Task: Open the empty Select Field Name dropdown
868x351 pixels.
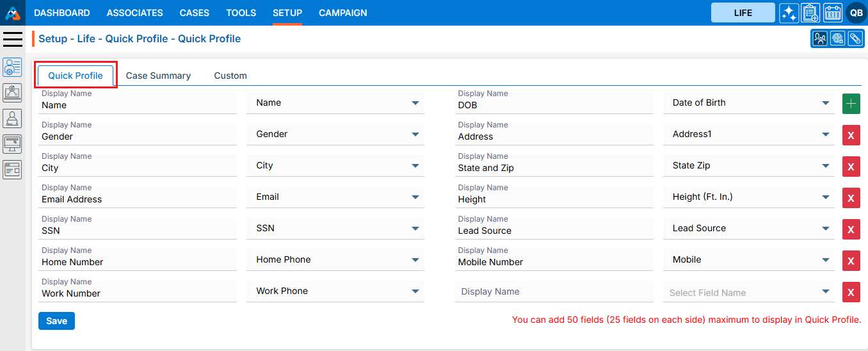Action: [748, 293]
